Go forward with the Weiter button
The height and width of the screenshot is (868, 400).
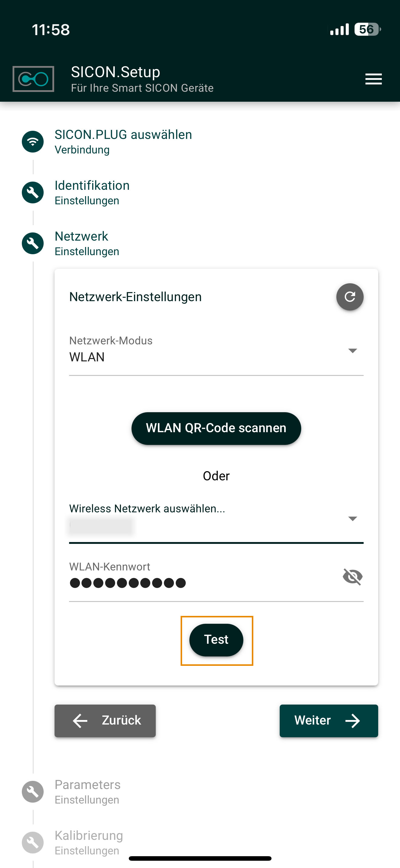click(328, 720)
